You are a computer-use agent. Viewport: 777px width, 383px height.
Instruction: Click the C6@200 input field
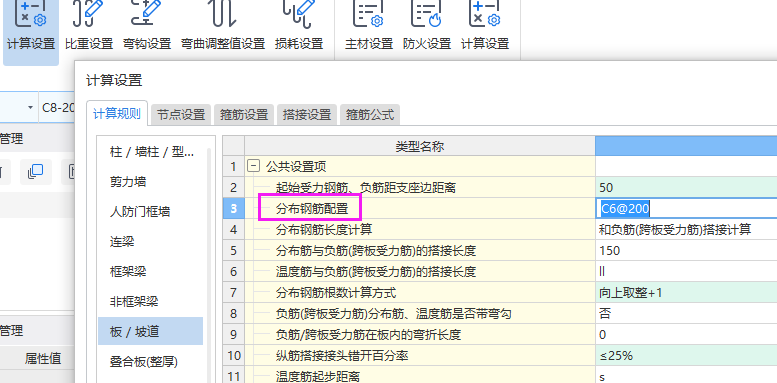[686, 209]
